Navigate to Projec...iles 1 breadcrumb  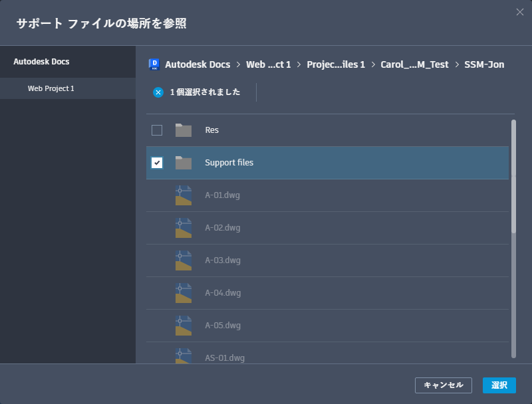pos(336,64)
